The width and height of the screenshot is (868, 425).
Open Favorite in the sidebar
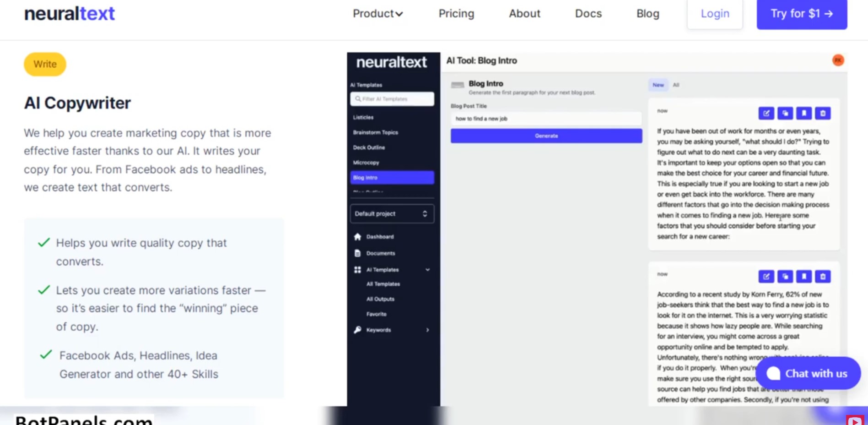pyautogui.click(x=377, y=314)
